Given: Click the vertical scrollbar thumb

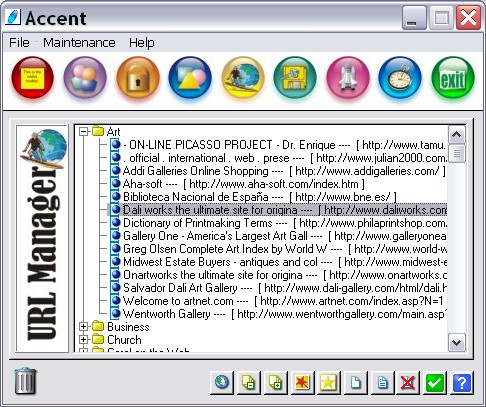Looking at the screenshot, I should coord(456,153).
